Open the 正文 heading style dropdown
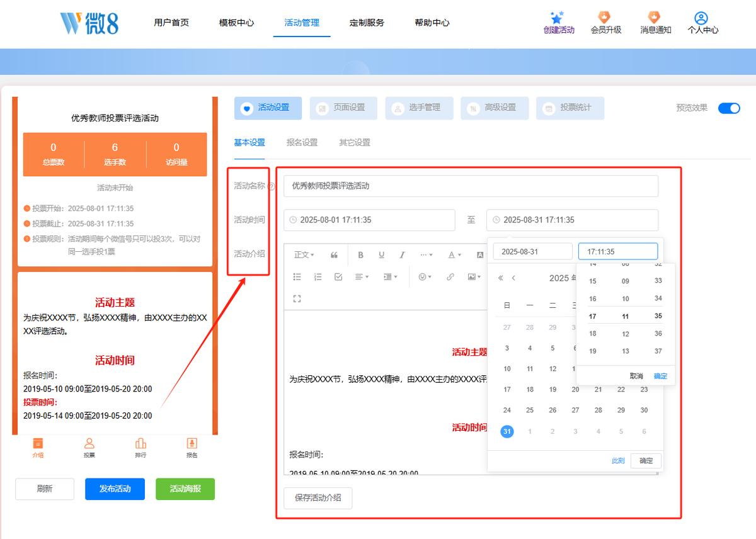 [x=304, y=255]
